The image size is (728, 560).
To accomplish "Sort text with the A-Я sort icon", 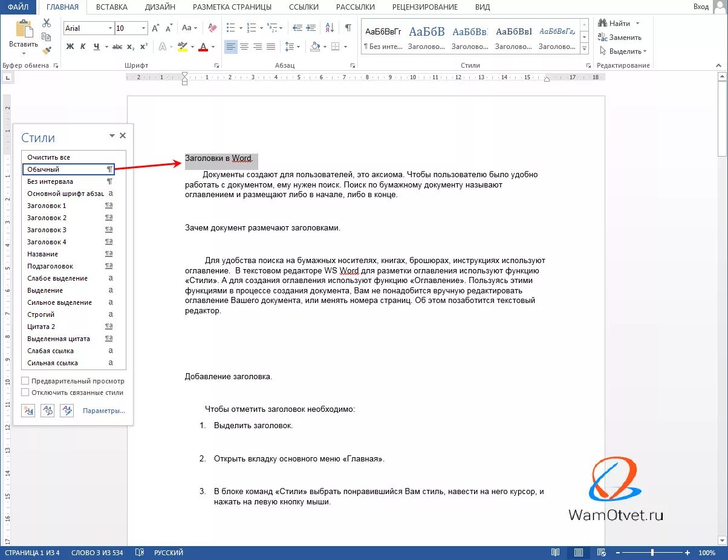I will (x=330, y=28).
